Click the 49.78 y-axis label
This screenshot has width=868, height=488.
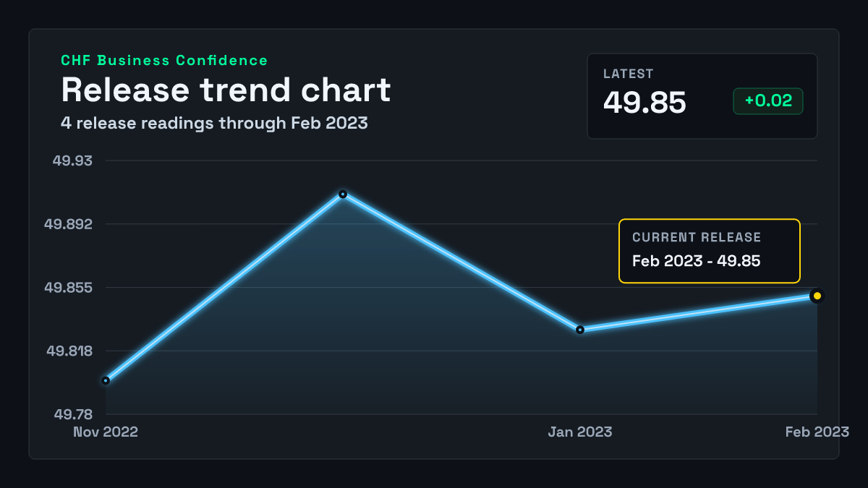tap(73, 414)
